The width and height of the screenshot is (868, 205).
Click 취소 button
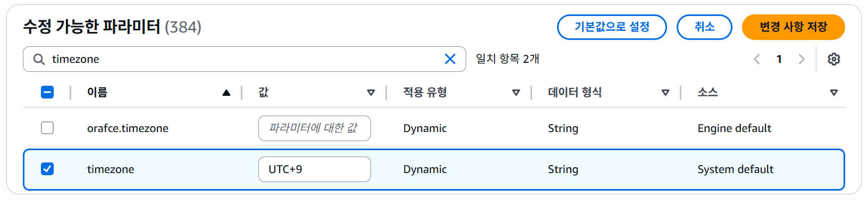[704, 27]
